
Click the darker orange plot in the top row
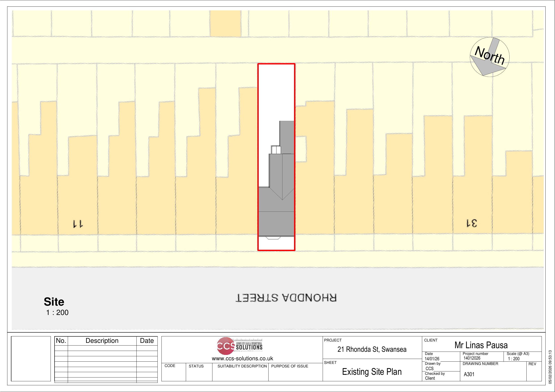[225, 24]
